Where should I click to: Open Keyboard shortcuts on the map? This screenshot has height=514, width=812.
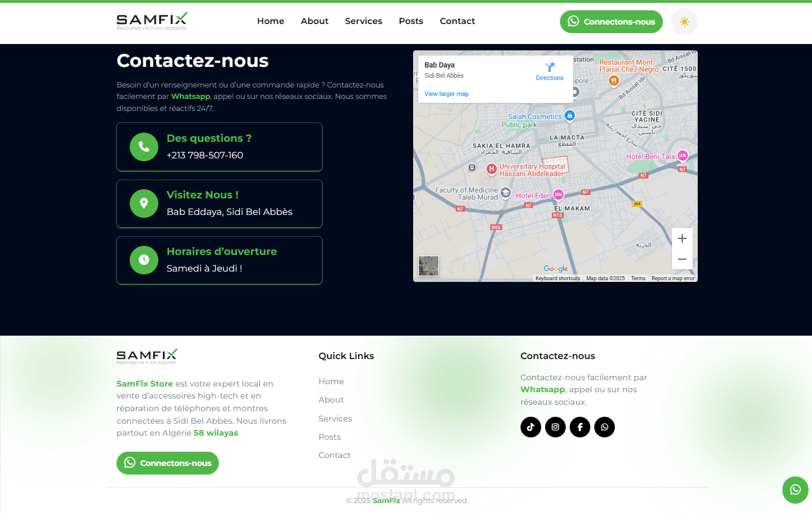(x=558, y=278)
